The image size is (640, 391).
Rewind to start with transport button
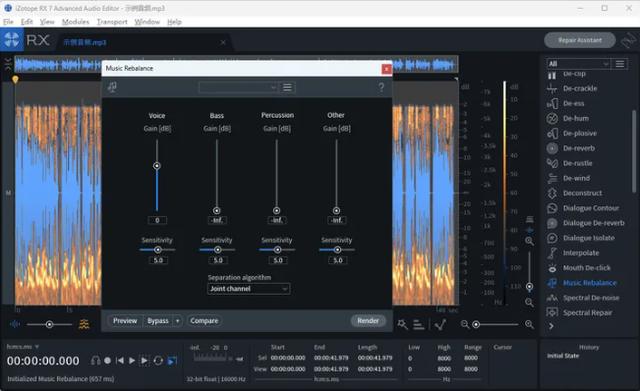120,361
